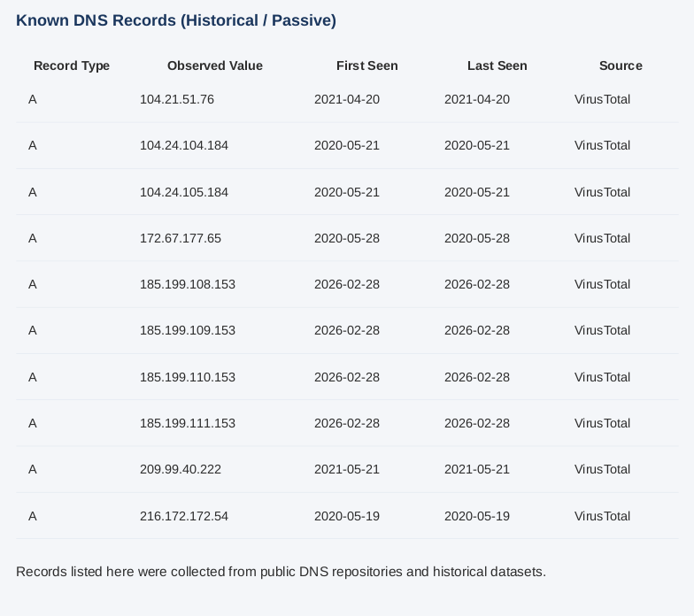694x616 pixels.
Task: Click last seen date of 185.199.111.153
Action: 476,423
